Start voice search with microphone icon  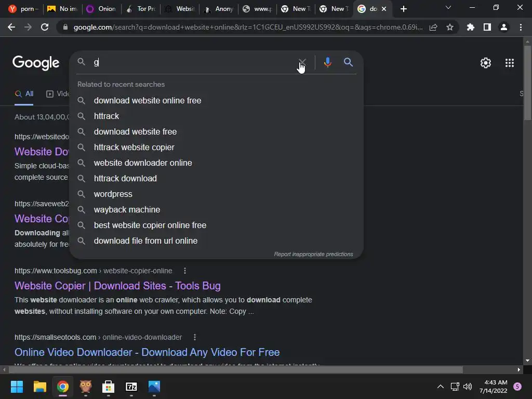[x=327, y=62]
